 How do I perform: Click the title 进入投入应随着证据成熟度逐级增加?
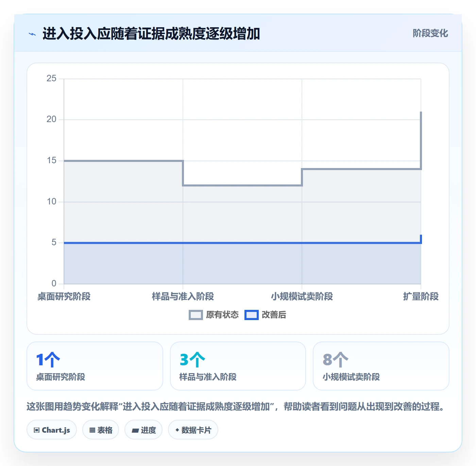151,34
